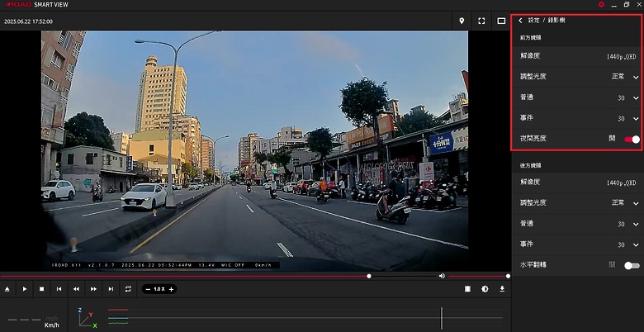The width and height of the screenshot is (644, 332).
Task: Go back from 設定 / 錄影機 page
Action: (x=520, y=20)
